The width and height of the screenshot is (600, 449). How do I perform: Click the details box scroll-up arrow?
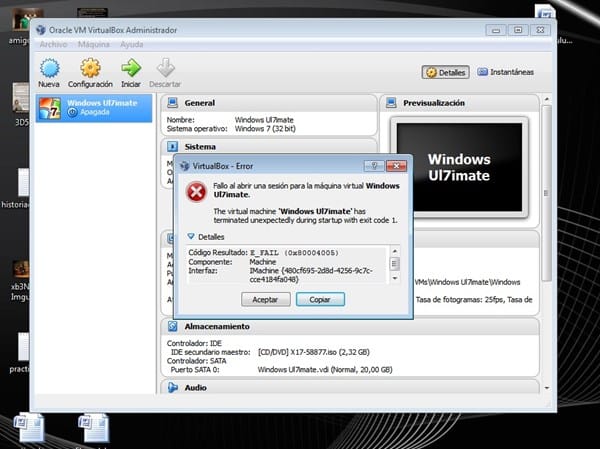click(x=395, y=251)
